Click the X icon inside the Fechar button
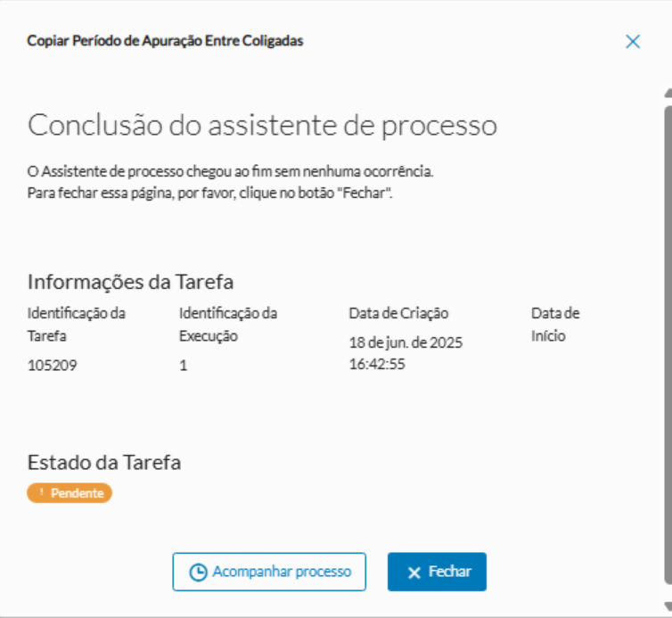The height and width of the screenshot is (618, 672). coord(414,573)
